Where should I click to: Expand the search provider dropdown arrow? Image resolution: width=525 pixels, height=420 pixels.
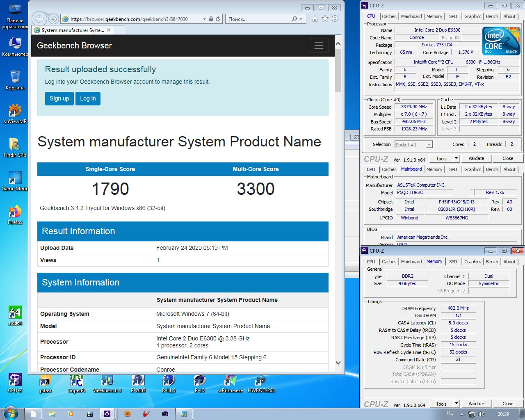coord(301,19)
